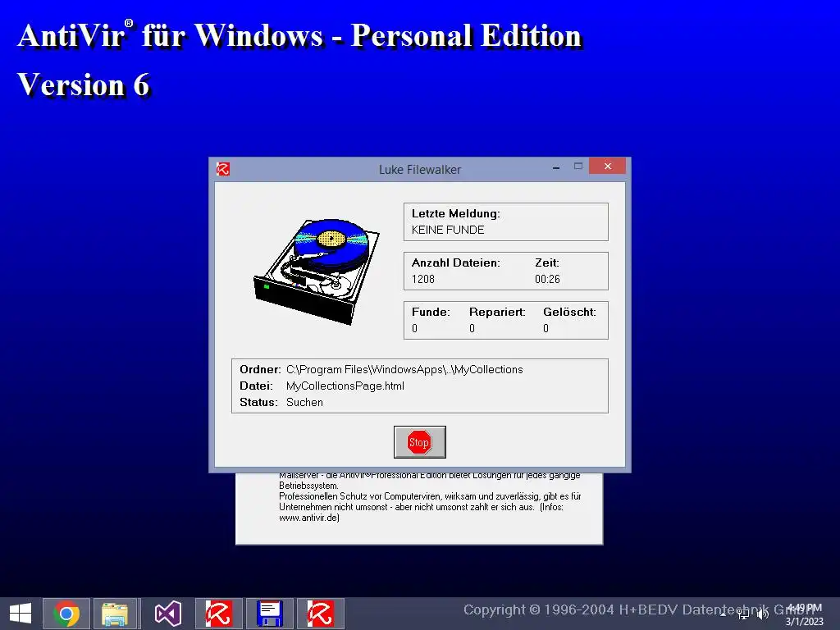Click the Funde label
840x630 pixels.
431,313
